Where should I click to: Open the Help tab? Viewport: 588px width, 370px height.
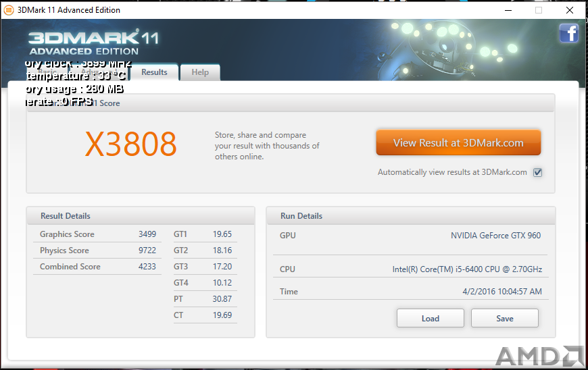[200, 72]
